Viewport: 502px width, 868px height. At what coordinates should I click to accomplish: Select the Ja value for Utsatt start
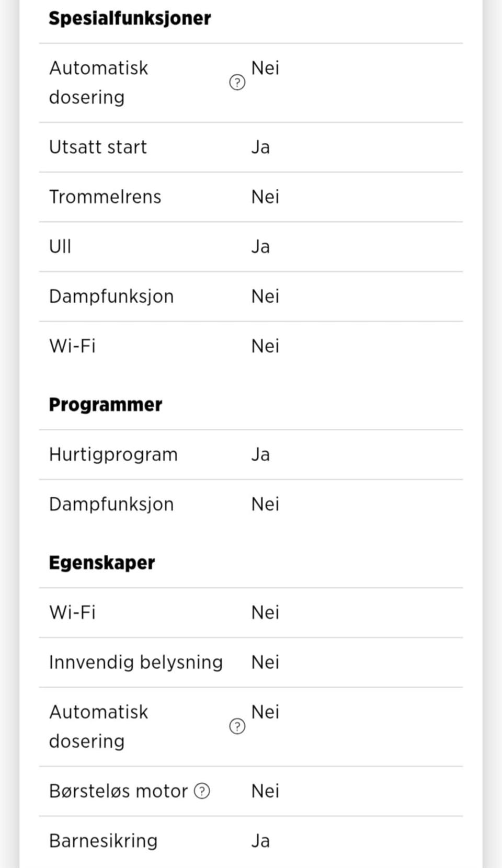point(260,147)
